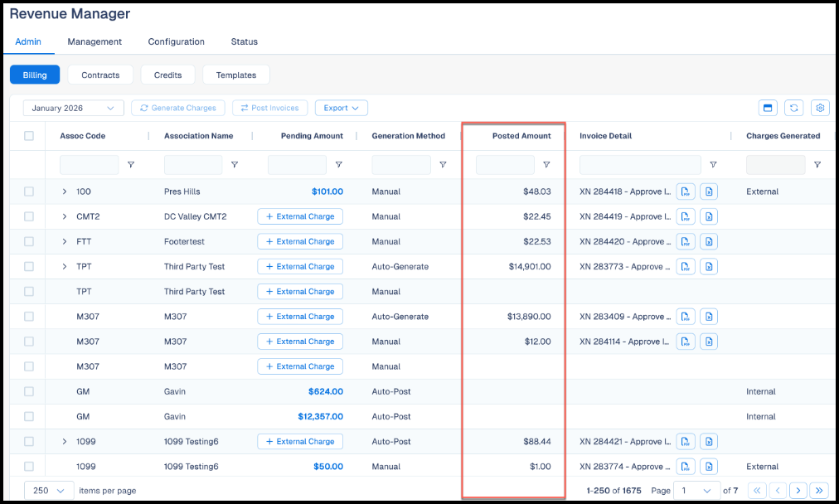This screenshot has width=839, height=504.
Task: Check the M307 Auto-Generate row
Action: (x=29, y=317)
